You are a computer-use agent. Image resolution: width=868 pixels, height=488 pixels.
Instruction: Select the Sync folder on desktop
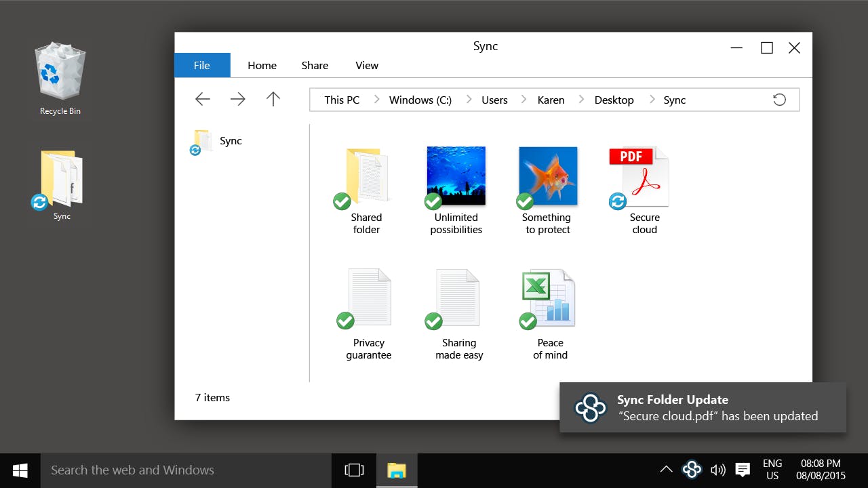[61, 180]
